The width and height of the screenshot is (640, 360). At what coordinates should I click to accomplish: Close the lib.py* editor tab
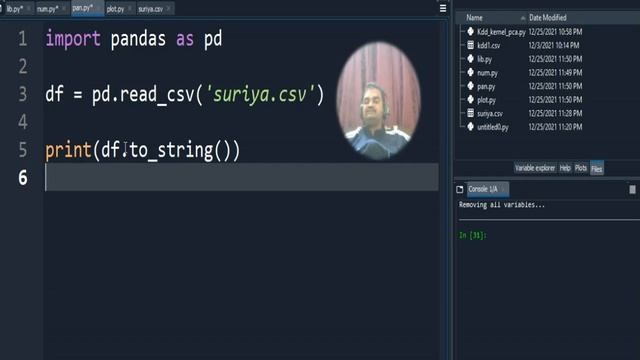click(x=29, y=9)
